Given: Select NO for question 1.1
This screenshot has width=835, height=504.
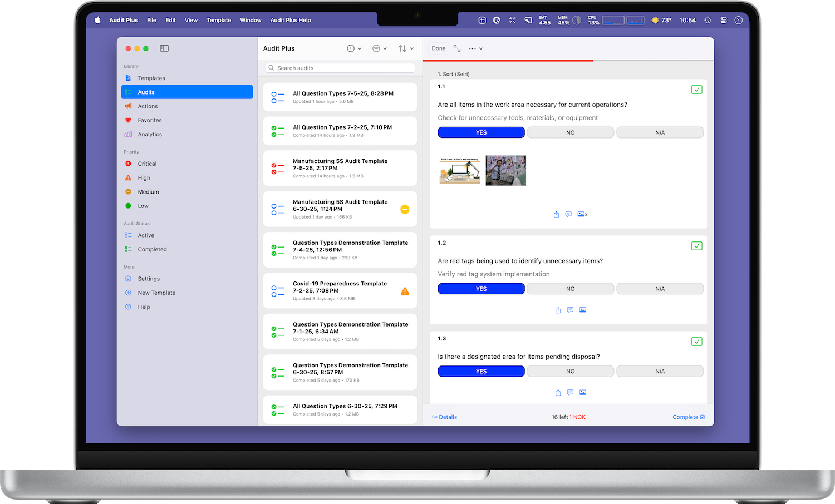Looking at the screenshot, I should point(571,132).
